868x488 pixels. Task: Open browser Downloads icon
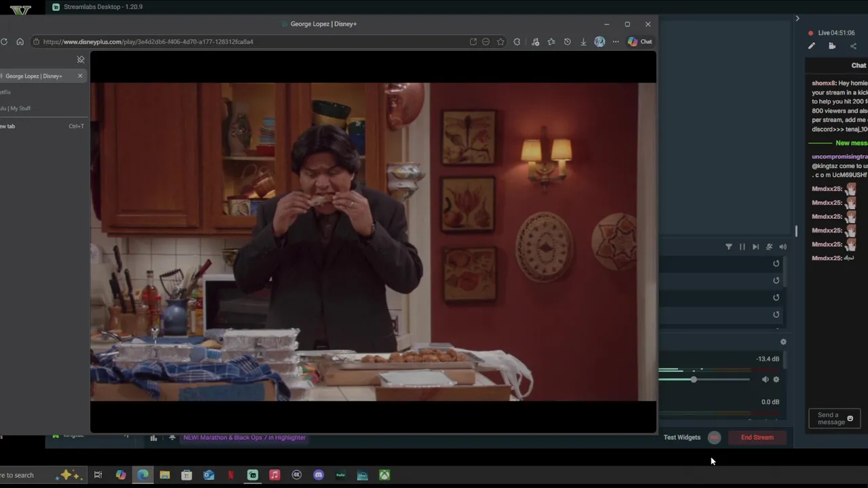pos(583,41)
